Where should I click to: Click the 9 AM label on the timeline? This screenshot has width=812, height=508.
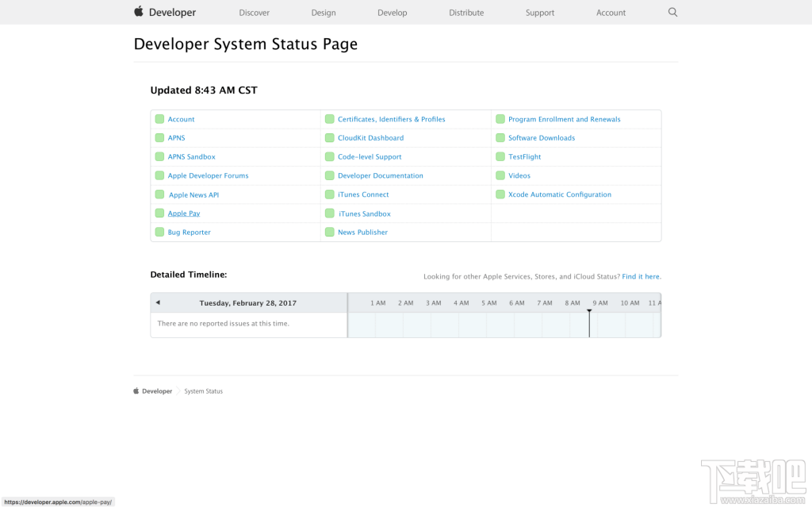tap(600, 303)
